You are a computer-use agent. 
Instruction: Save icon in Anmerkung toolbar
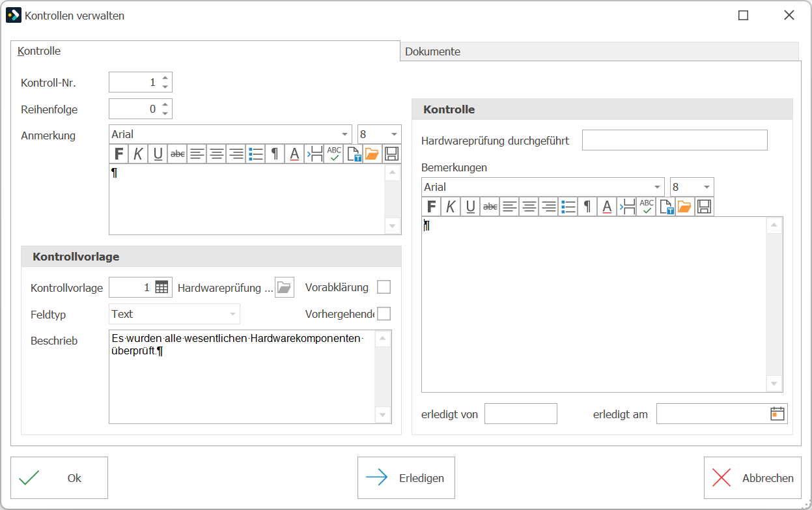(391, 154)
